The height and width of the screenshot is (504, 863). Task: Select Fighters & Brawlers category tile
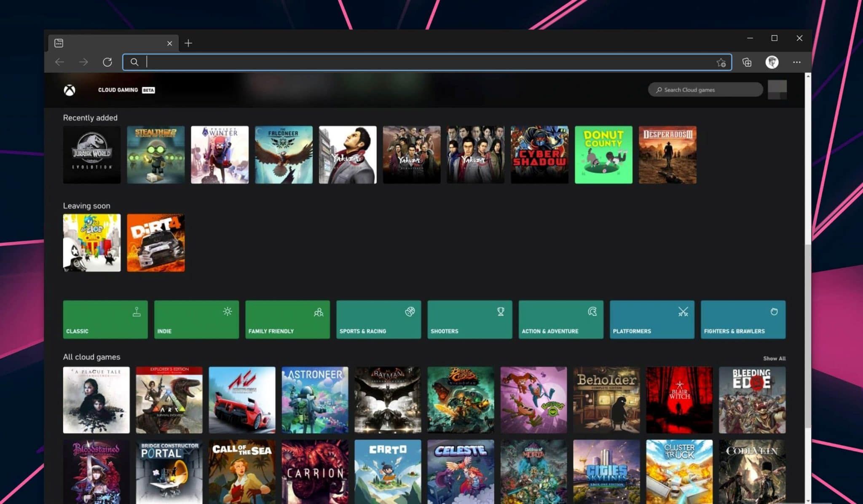[743, 319]
